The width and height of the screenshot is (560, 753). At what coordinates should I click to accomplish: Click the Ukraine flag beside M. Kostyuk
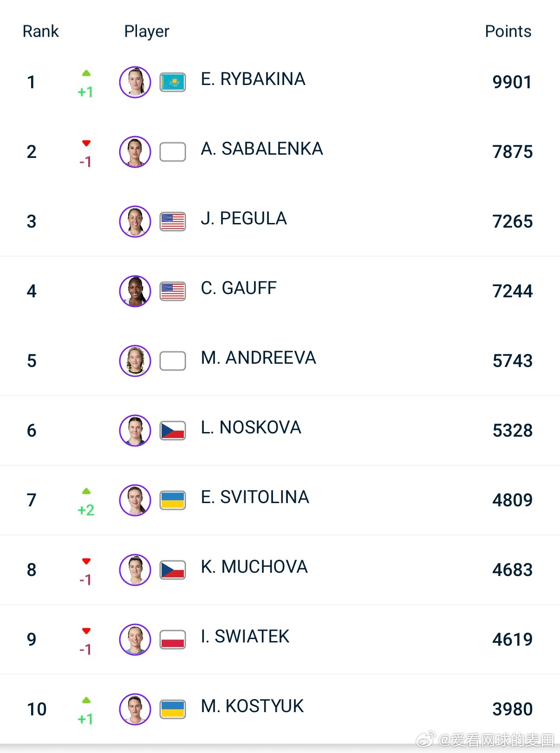(173, 709)
